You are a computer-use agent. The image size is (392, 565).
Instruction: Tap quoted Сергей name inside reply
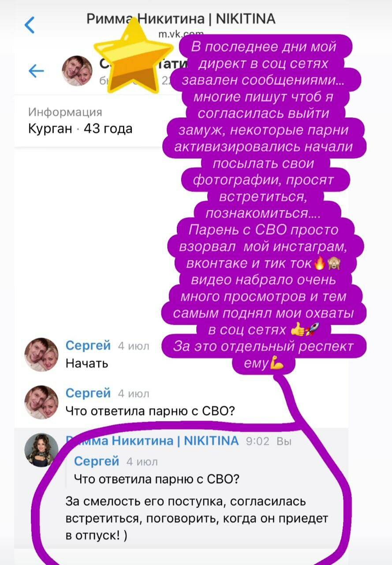[97, 461]
